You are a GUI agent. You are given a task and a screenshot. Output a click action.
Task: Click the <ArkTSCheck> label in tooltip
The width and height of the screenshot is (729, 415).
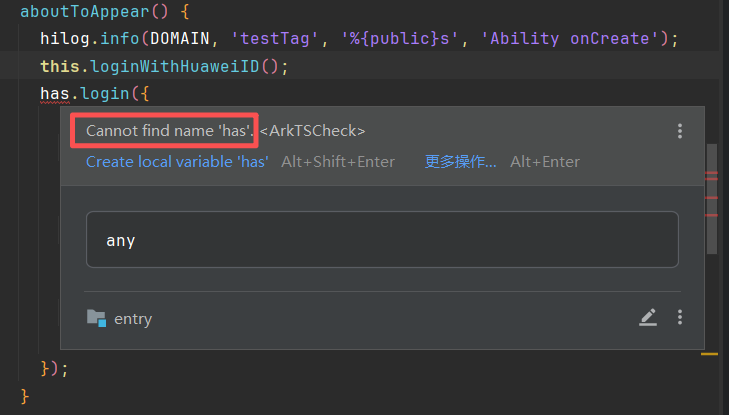tap(312, 131)
